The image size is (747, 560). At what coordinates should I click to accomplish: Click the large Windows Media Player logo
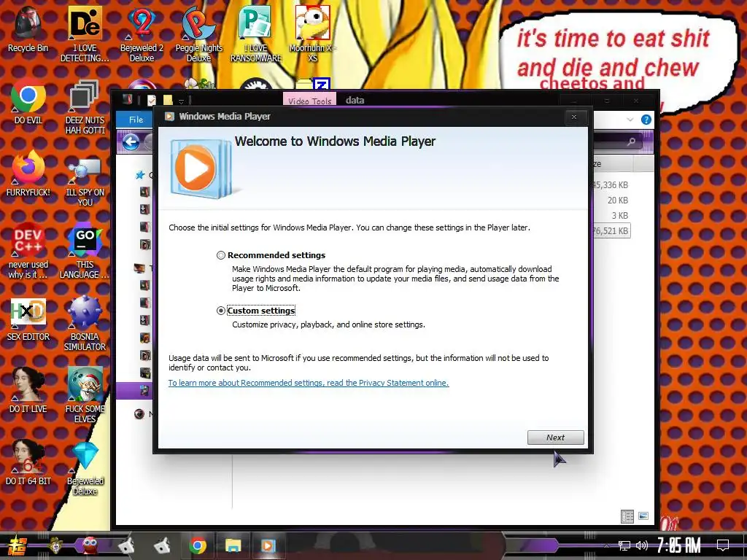point(201,168)
